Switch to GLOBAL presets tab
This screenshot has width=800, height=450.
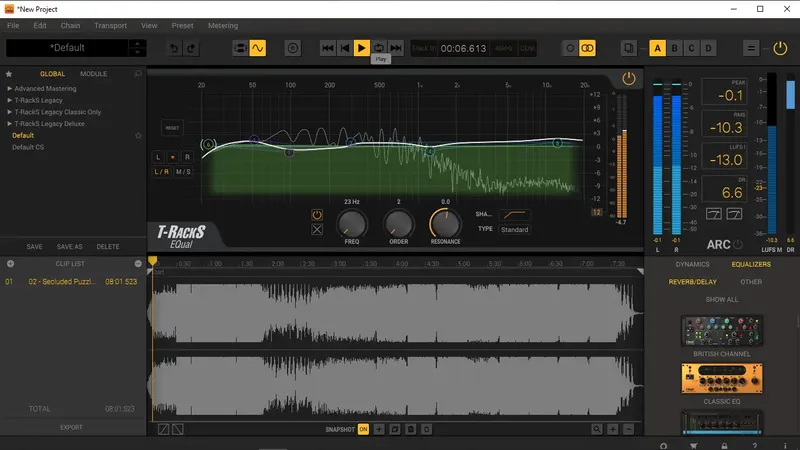(x=53, y=74)
